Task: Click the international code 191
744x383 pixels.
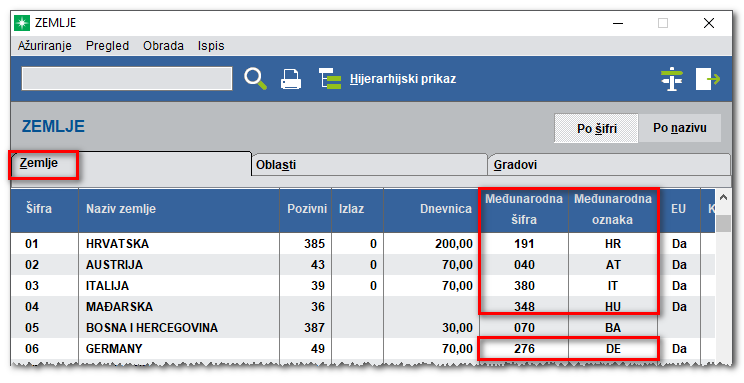Action: (524, 244)
